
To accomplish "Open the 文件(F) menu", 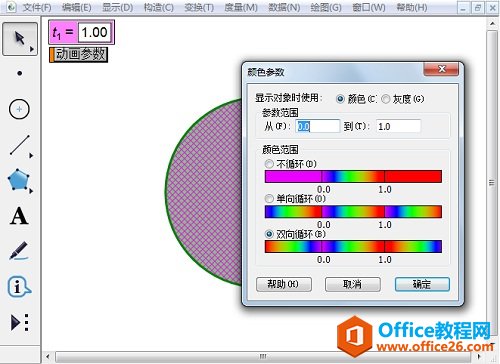I will click(x=37, y=7).
